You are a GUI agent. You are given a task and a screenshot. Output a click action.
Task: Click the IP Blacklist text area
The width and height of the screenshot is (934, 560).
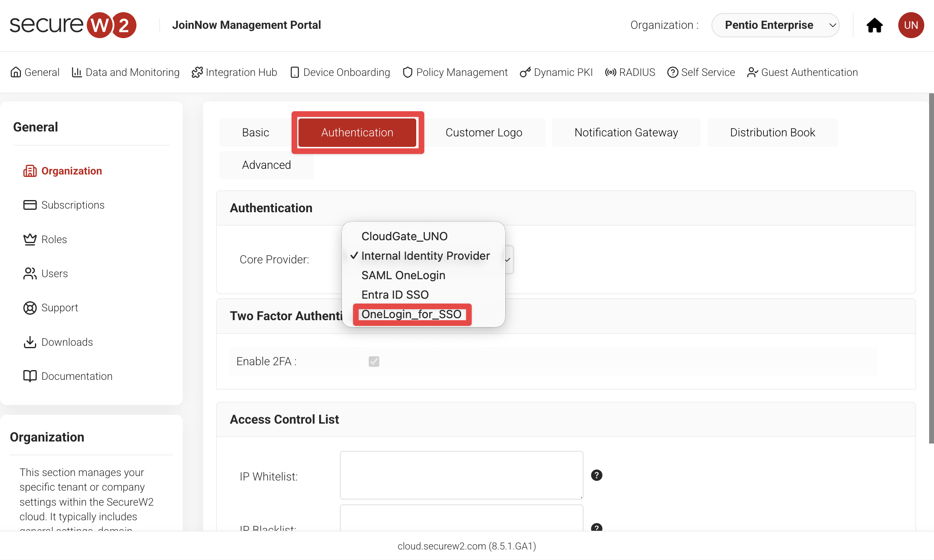pyautogui.click(x=461, y=518)
